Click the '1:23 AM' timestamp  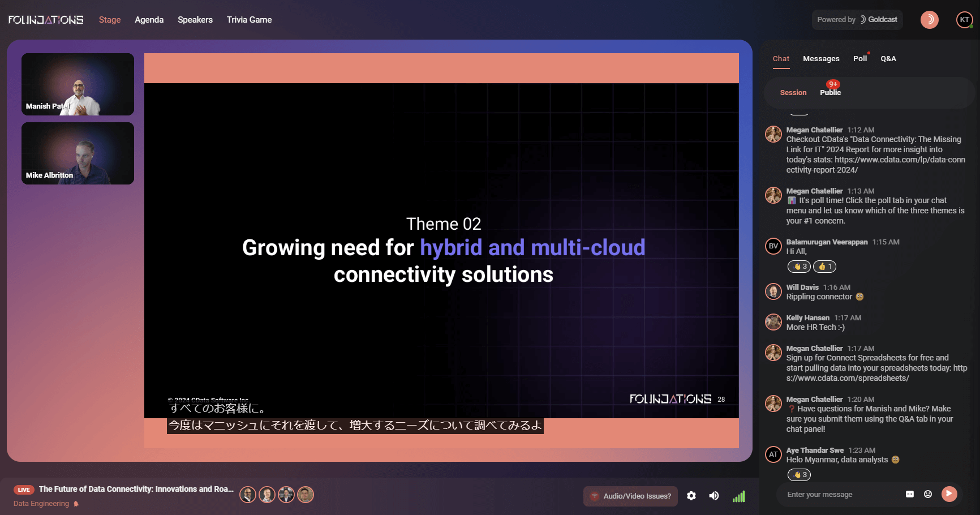862,450
